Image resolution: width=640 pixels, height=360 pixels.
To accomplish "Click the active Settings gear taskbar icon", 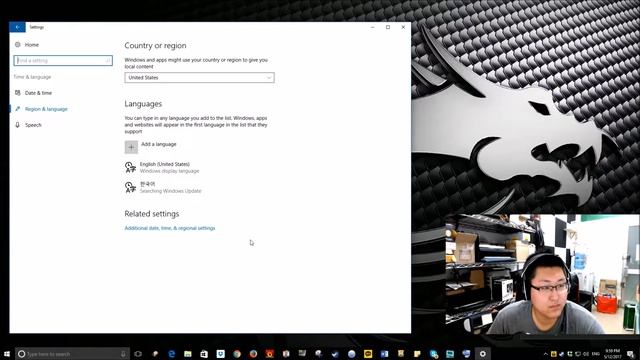I will [482, 354].
